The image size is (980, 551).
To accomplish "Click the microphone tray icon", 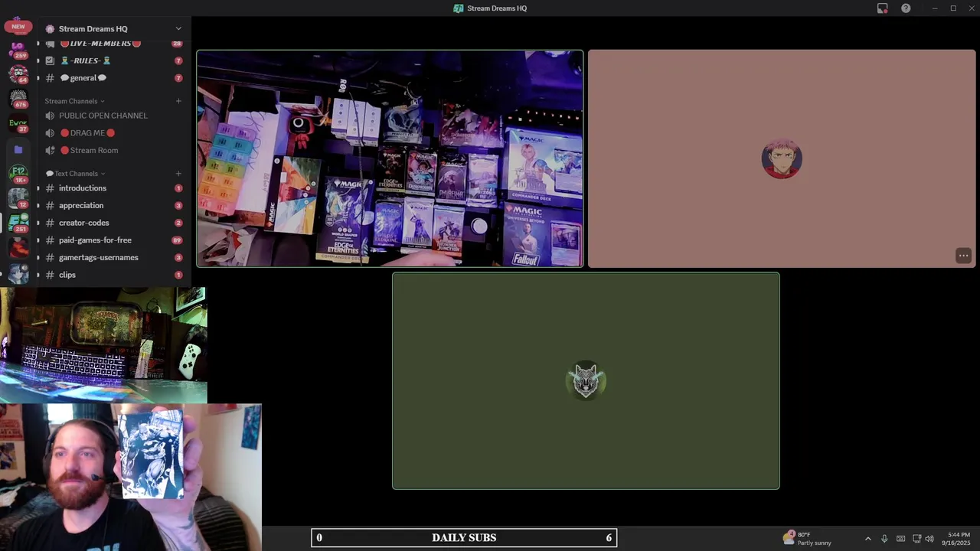I will 884,539.
